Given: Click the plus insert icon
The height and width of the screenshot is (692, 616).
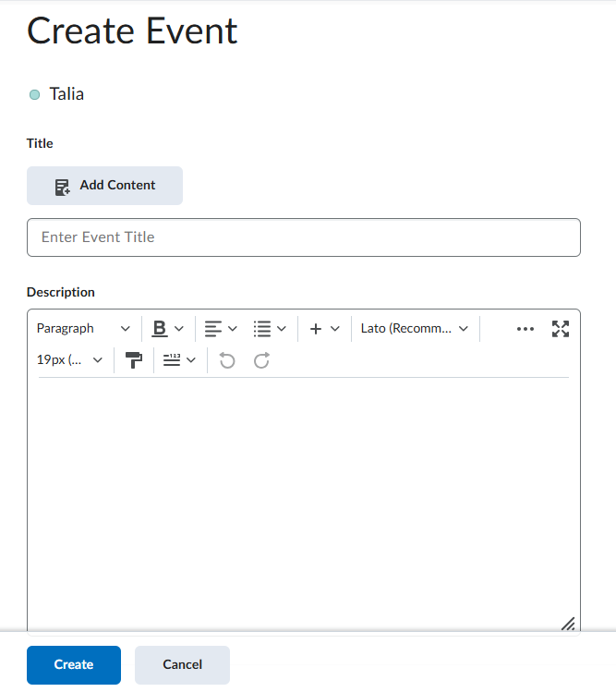Looking at the screenshot, I should (x=316, y=329).
